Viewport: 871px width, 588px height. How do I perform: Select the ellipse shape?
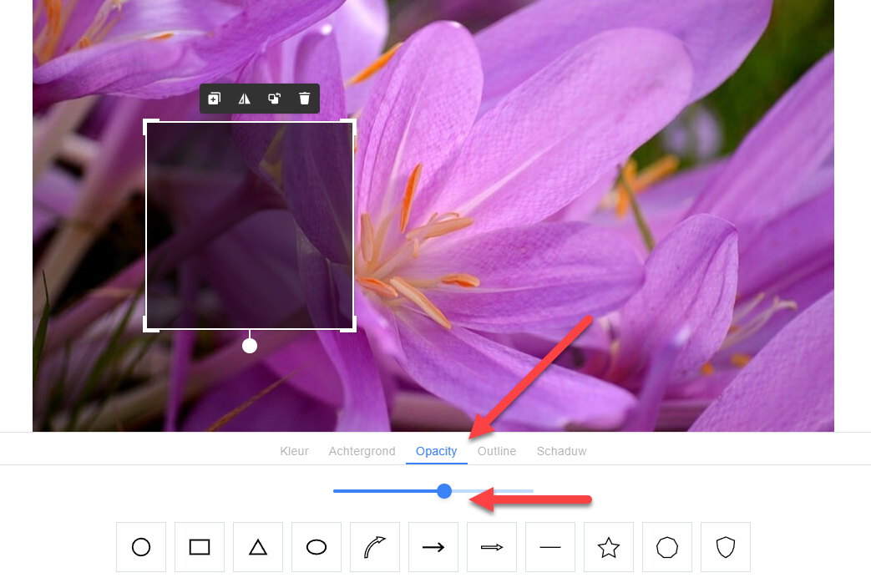[x=316, y=547]
